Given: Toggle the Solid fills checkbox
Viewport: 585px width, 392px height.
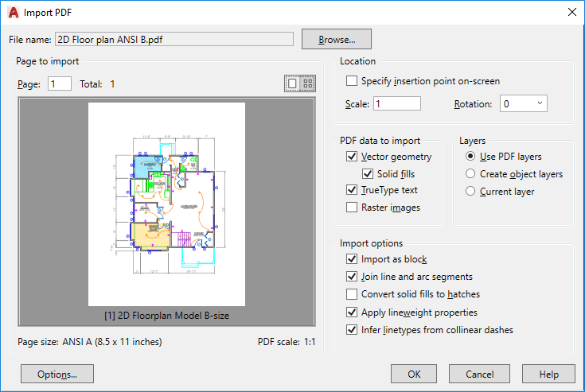Looking at the screenshot, I should 368,174.
